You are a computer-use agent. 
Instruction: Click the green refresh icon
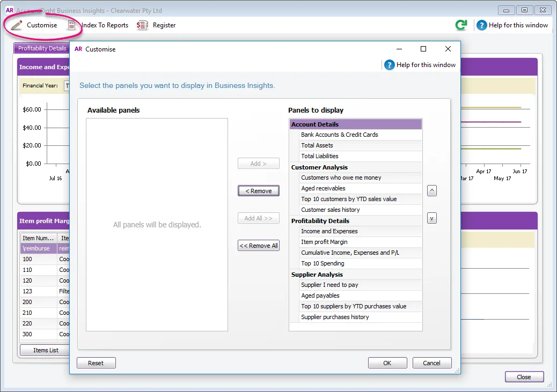click(461, 25)
